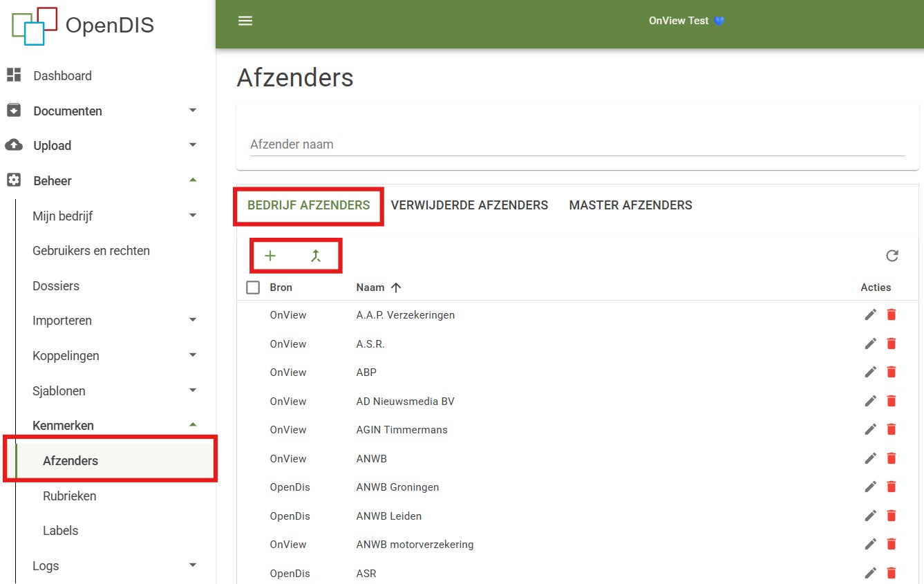Edit A.A.P. Verzekeringen with pencil icon
The image size is (924, 584).
871,314
